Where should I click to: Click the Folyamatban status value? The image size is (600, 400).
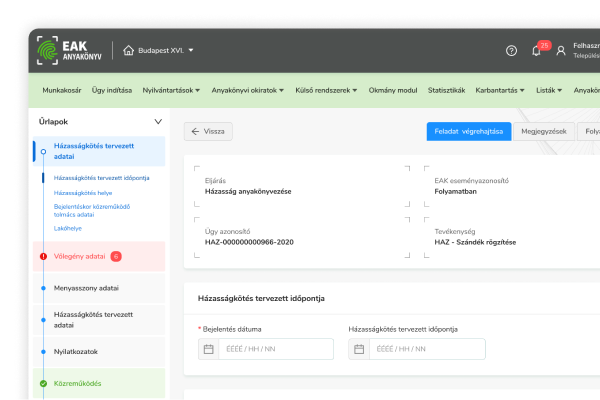pos(455,191)
